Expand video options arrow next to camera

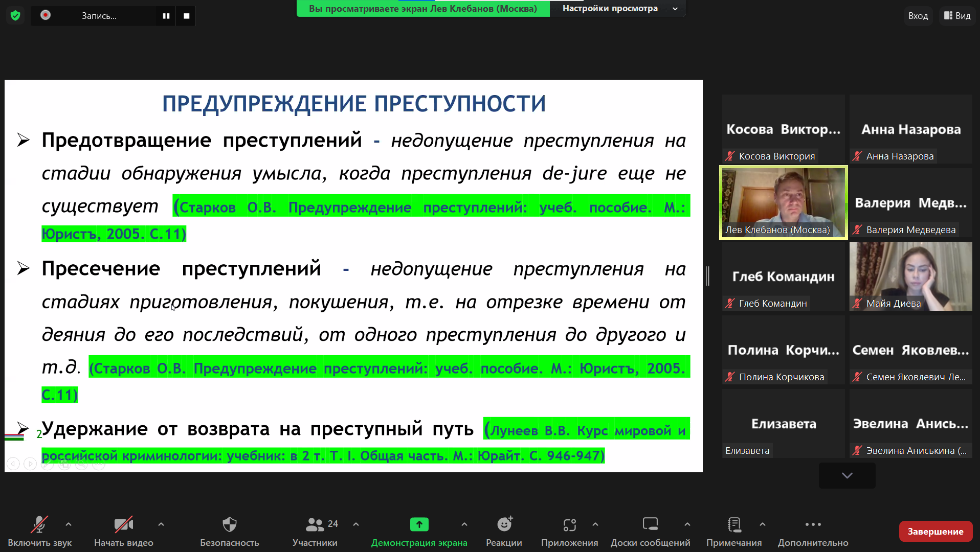161,524
